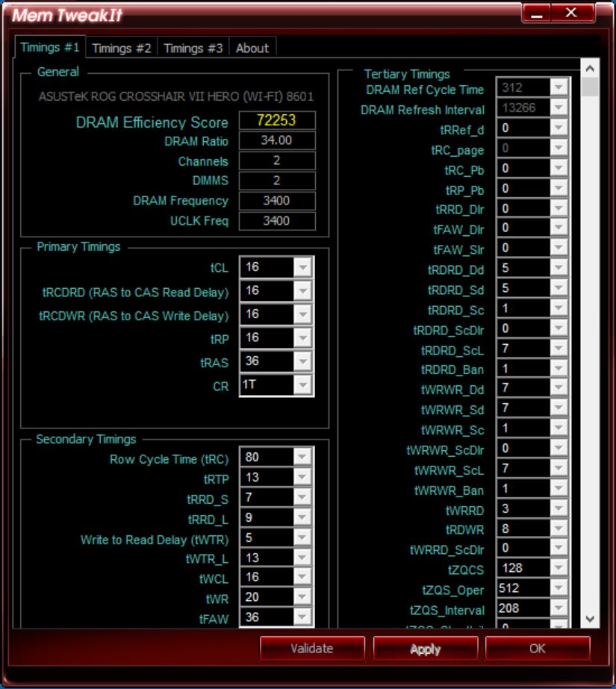Confirm with the OK button
Image resolution: width=616 pixels, height=689 pixels.
tap(538, 648)
